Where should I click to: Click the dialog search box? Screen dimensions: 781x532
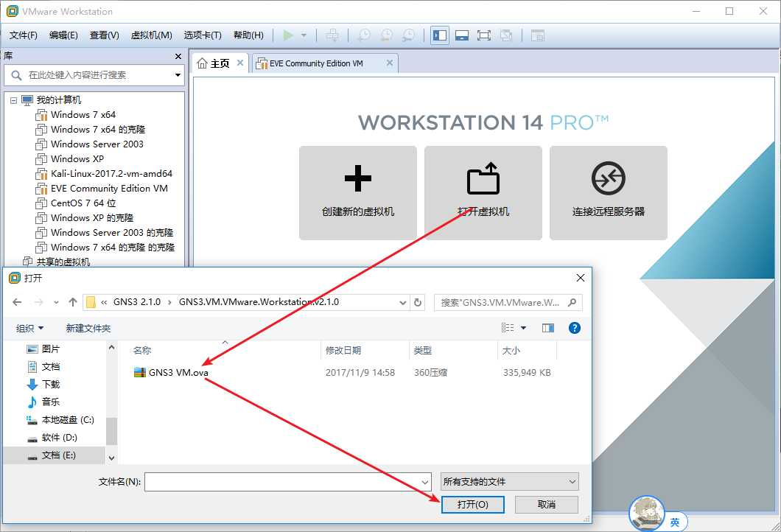click(x=508, y=302)
